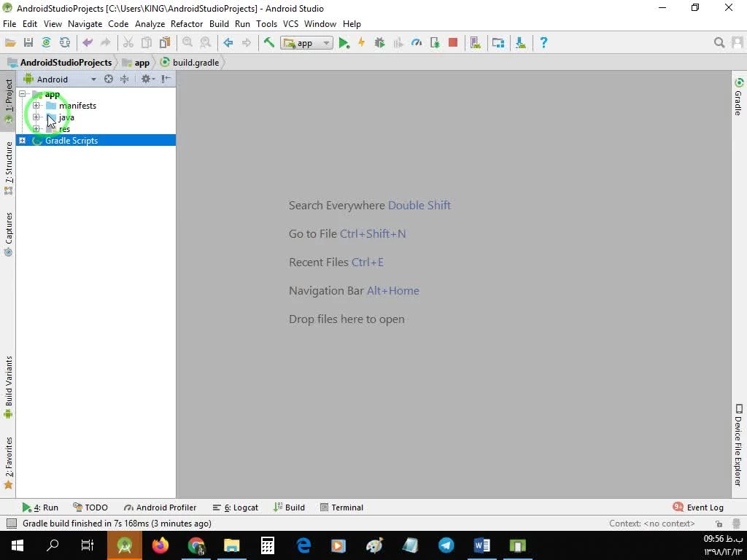This screenshot has height=560, width=747.
Task: Click the Paste toolbar icon
Action: coord(165,43)
